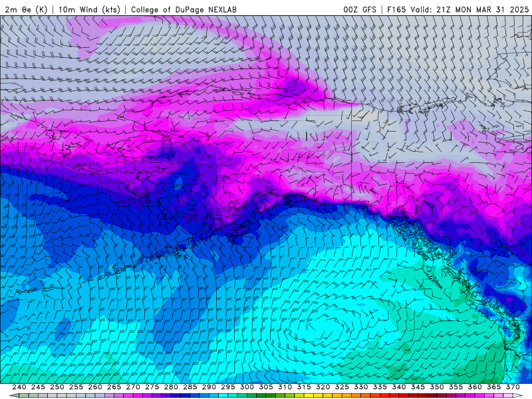Pick the 310 legend number
The height and width of the screenshot is (399, 532).
pos(285,387)
